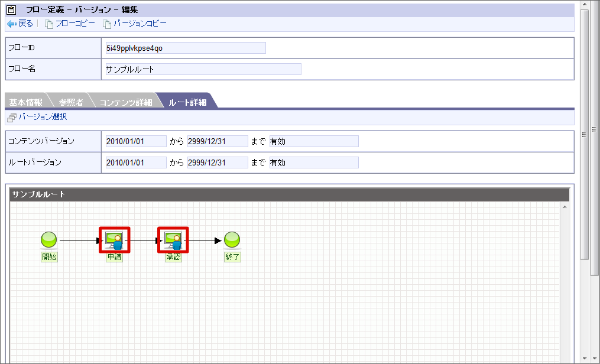The height and width of the screenshot is (364, 600).
Task: Click the 開始 node label
Action: click(x=49, y=257)
